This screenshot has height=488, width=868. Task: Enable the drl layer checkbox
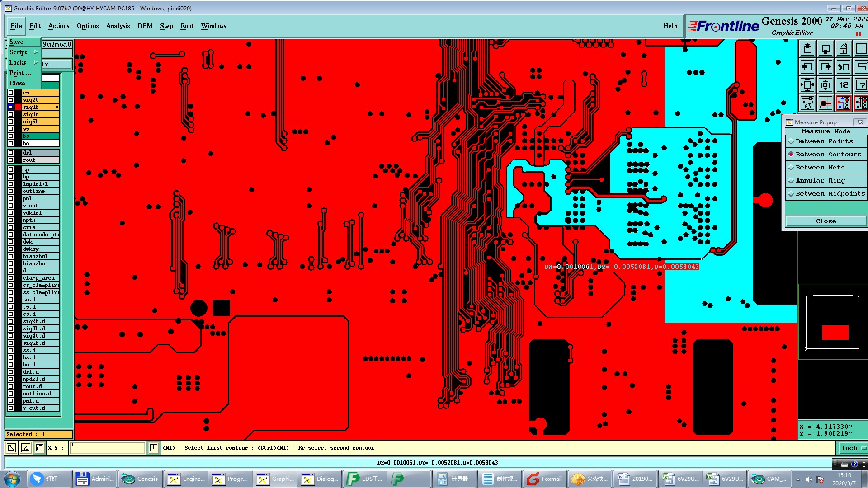coord(11,153)
